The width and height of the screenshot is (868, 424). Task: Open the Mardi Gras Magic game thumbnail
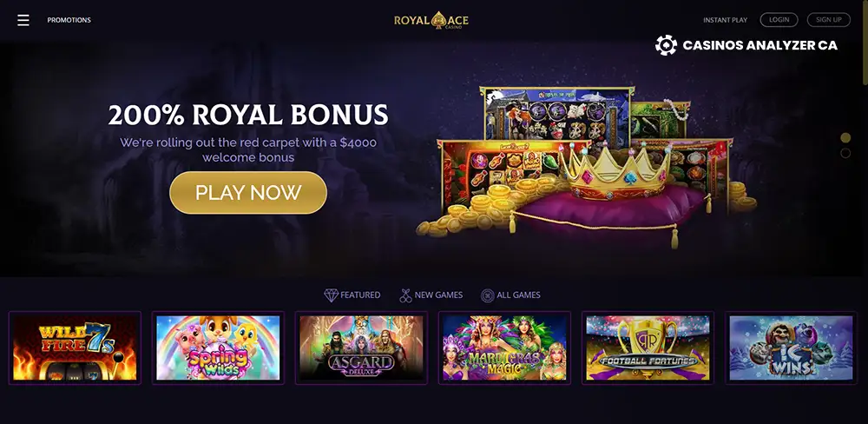pos(505,348)
